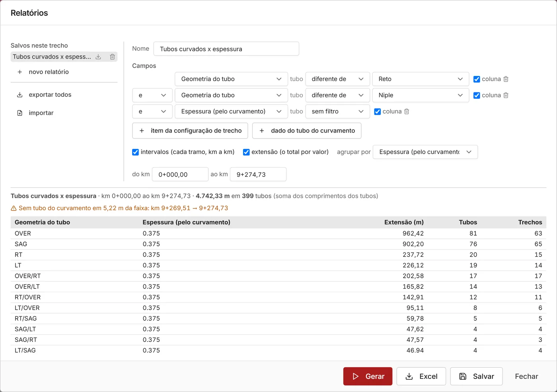Uncheck extensão (o total por valor)
The width and height of the screenshot is (557, 392).
246,152
